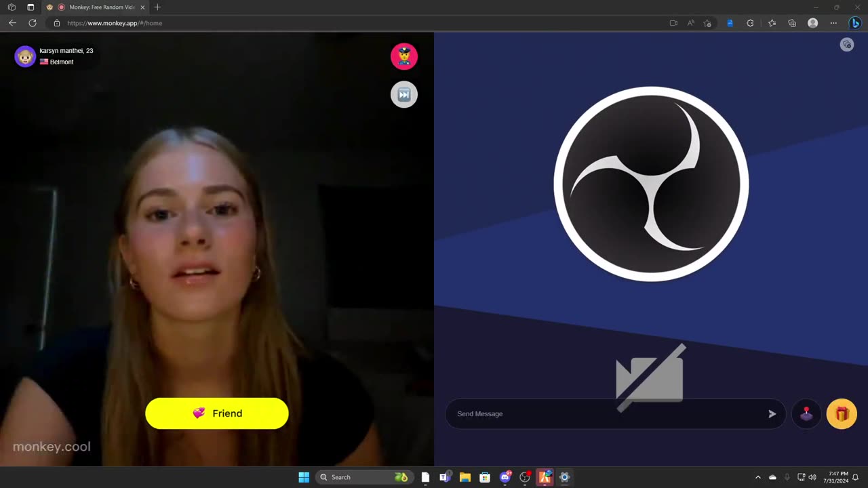Image resolution: width=868 pixels, height=488 pixels.
Task: Open Microsoft Store from taskbar
Action: [x=485, y=477]
